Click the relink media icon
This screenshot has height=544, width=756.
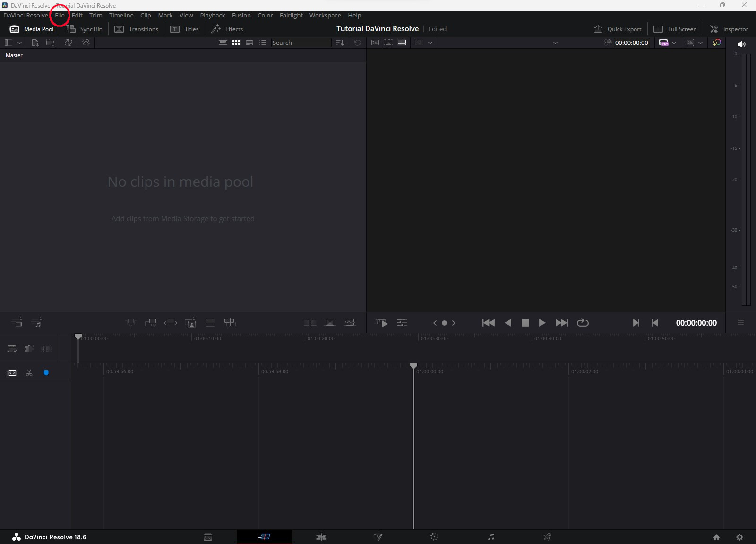pos(86,43)
